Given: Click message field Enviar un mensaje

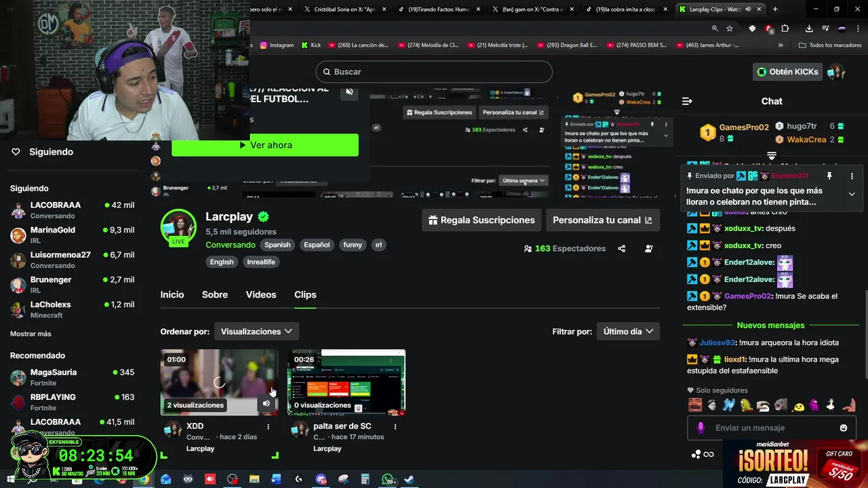Looking at the screenshot, I should [772, 428].
